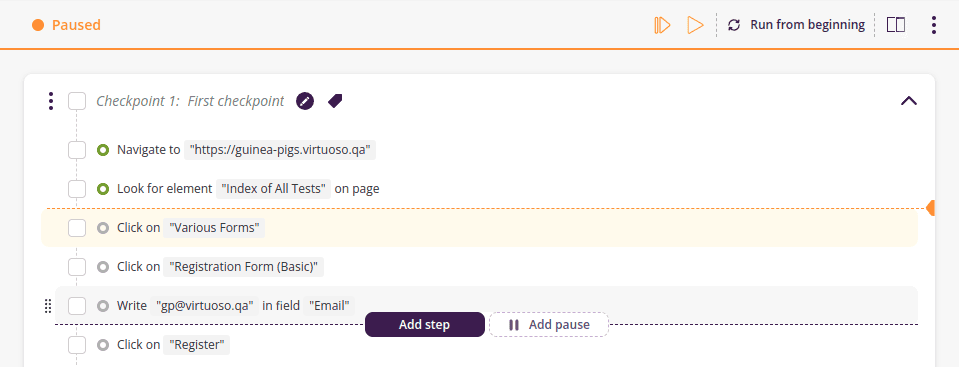This screenshot has height=367, width=959.
Task: Click the "gp@virtuoso.qa" value
Action: 204,306
